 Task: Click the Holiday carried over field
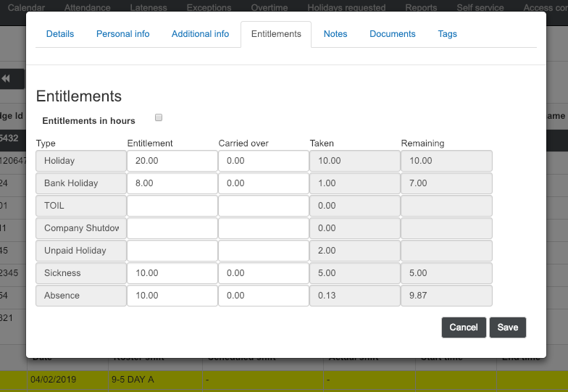point(263,161)
